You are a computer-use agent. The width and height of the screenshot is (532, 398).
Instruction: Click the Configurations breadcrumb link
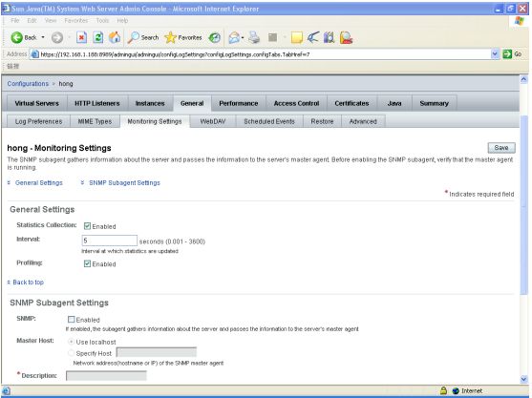click(x=28, y=84)
